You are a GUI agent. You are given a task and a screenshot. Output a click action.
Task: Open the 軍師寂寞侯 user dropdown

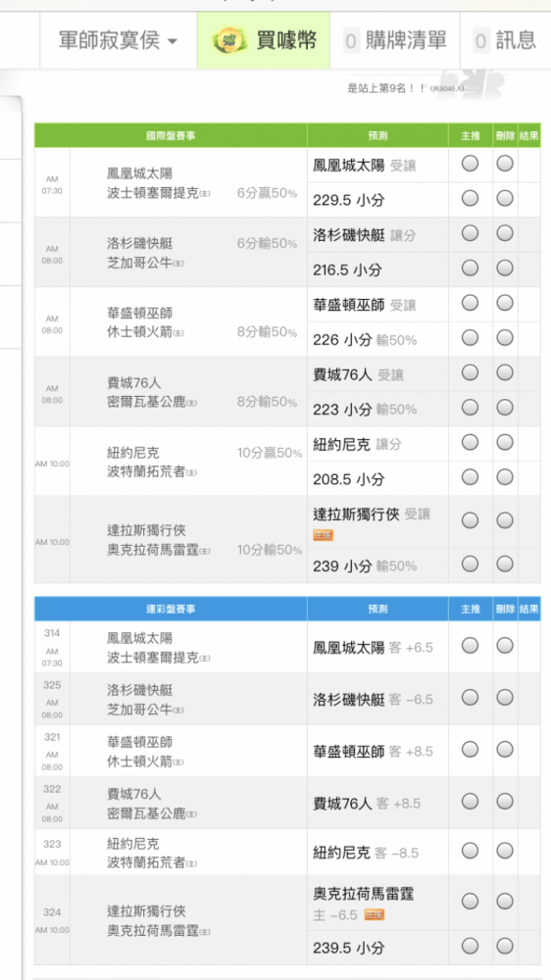coord(119,40)
